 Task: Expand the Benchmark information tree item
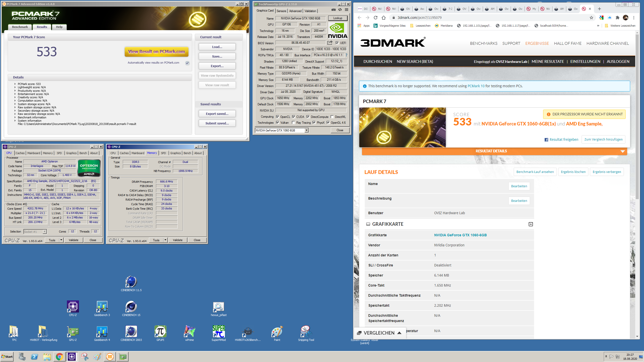pyautogui.click(x=15, y=117)
